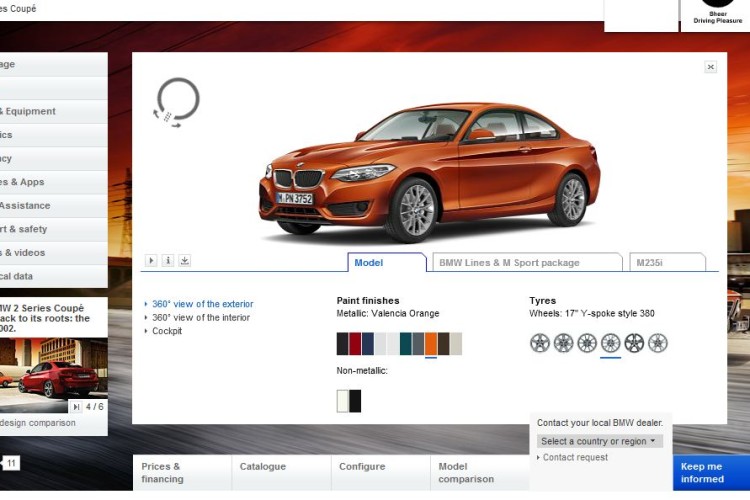Open the M235i tab
750x500 pixels.
coord(667,262)
